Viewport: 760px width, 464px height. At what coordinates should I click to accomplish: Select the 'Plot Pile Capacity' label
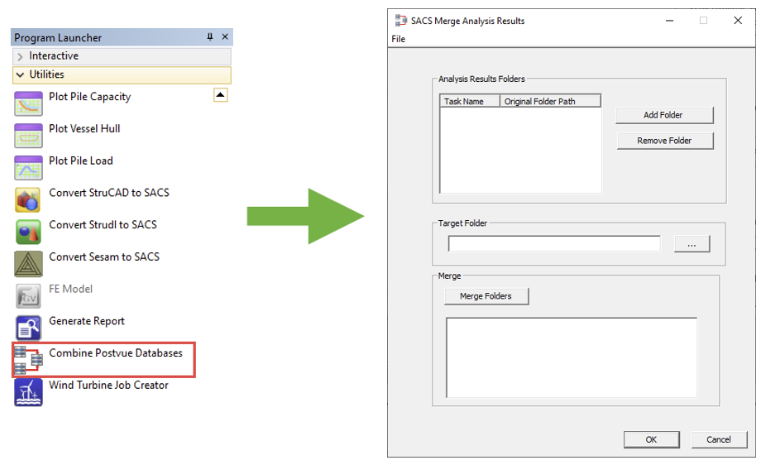click(x=90, y=96)
